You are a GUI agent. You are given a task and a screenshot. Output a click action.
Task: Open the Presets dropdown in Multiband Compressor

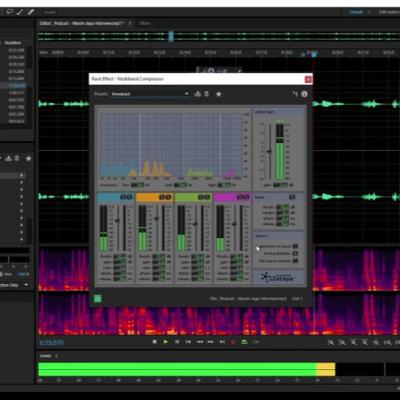pos(150,94)
